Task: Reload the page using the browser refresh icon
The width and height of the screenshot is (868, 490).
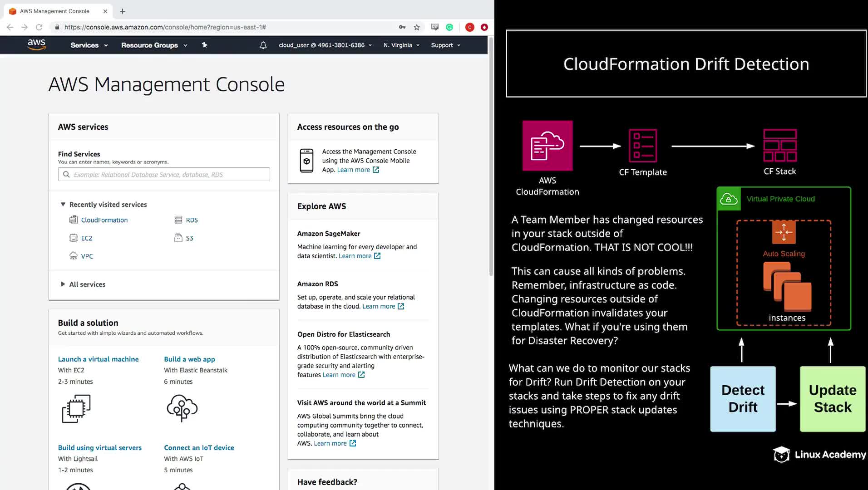Action: point(39,27)
